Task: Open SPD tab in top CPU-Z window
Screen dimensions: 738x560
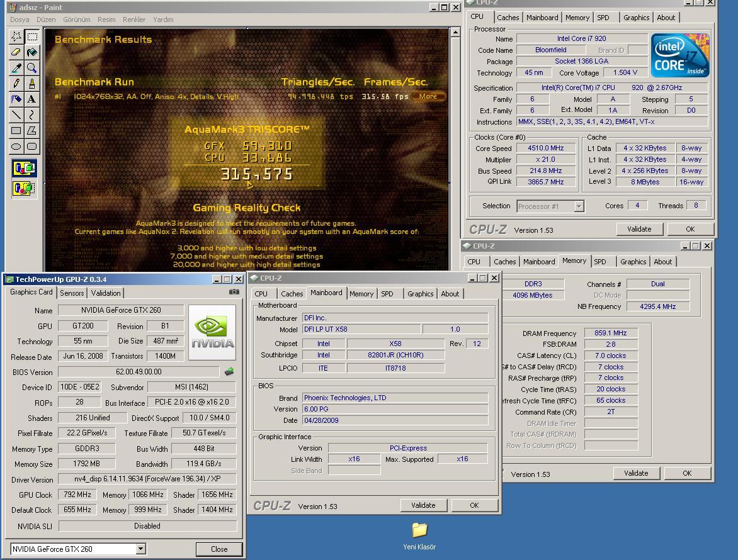Action: click(x=603, y=18)
